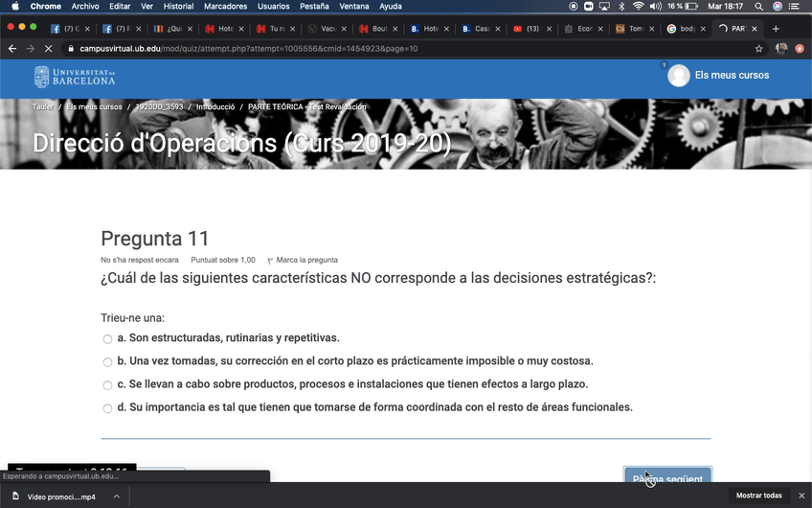
Task: Open the Ayuda menu
Action: [x=390, y=6]
